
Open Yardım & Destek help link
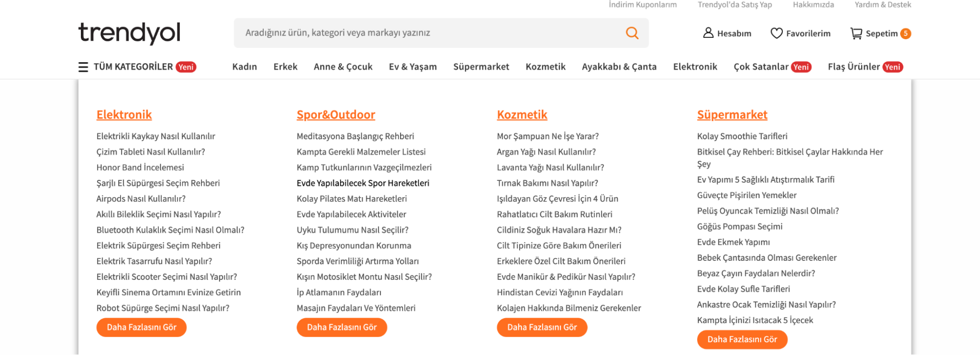882,5
